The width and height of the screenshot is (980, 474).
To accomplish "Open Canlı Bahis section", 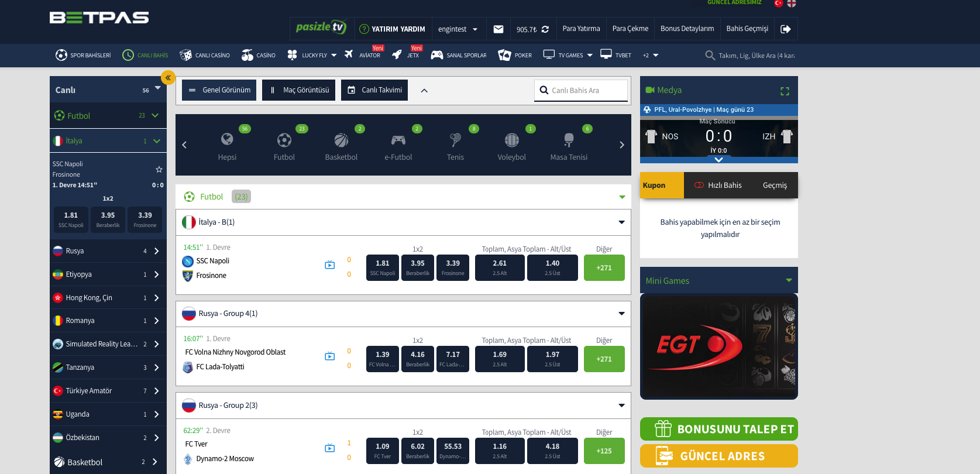I will [x=145, y=56].
